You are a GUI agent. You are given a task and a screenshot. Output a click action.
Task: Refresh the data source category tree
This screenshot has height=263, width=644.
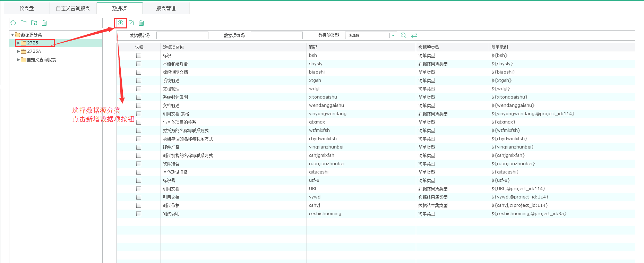(x=13, y=23)
